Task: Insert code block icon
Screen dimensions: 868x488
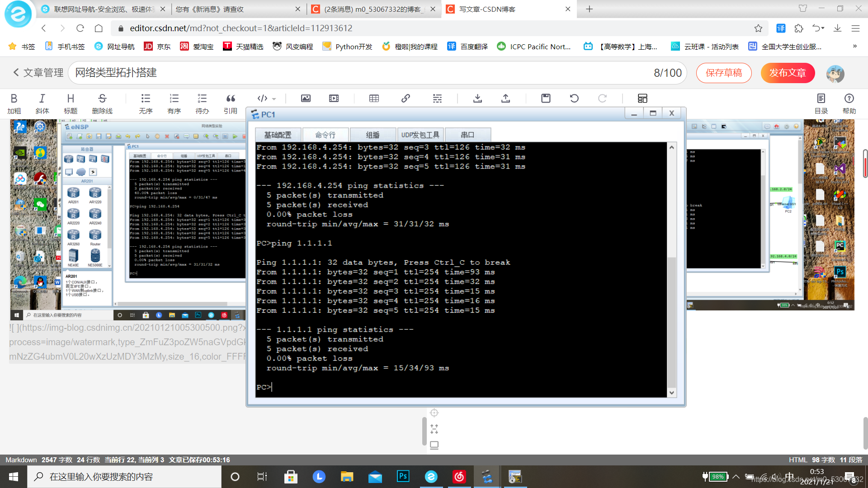Action: coord(262,98)
